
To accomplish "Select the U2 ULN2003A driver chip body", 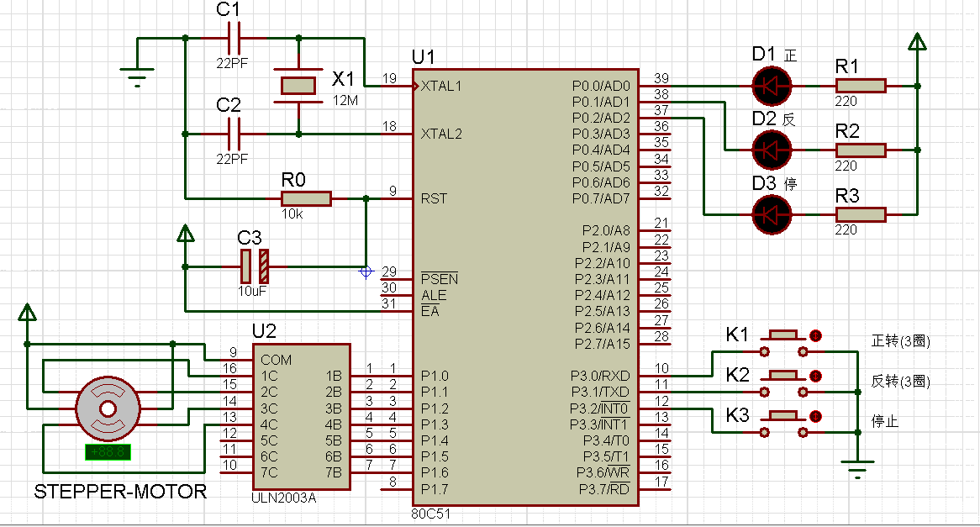I will pos(301,417).
